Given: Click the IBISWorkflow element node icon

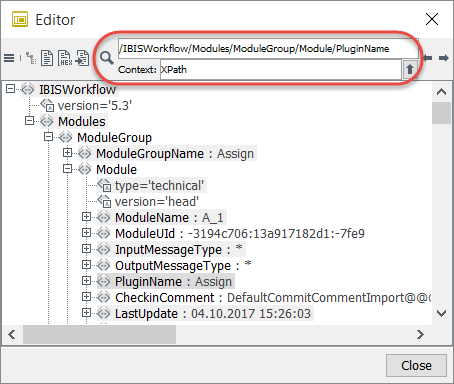Looking at the screenshot, I should tap(27, 89).
